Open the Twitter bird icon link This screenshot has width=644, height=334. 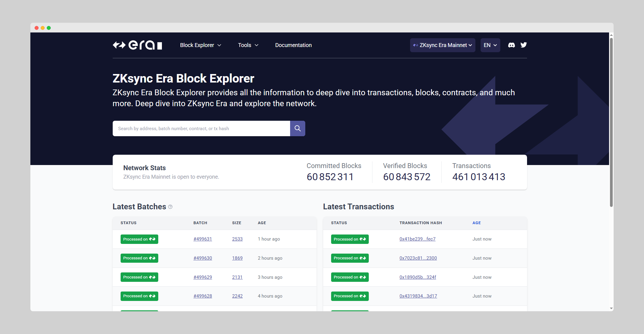[524, 45]
